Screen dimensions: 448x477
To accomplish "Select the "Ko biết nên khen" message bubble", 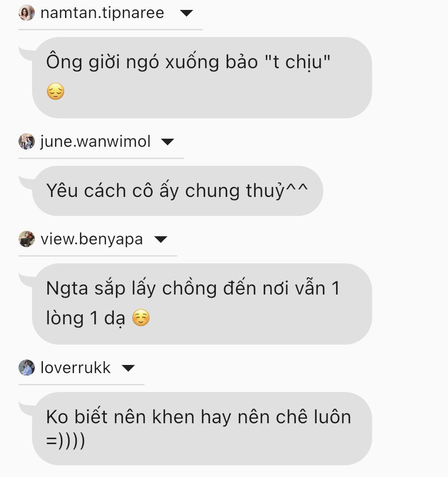I will (x=202, y=429).
